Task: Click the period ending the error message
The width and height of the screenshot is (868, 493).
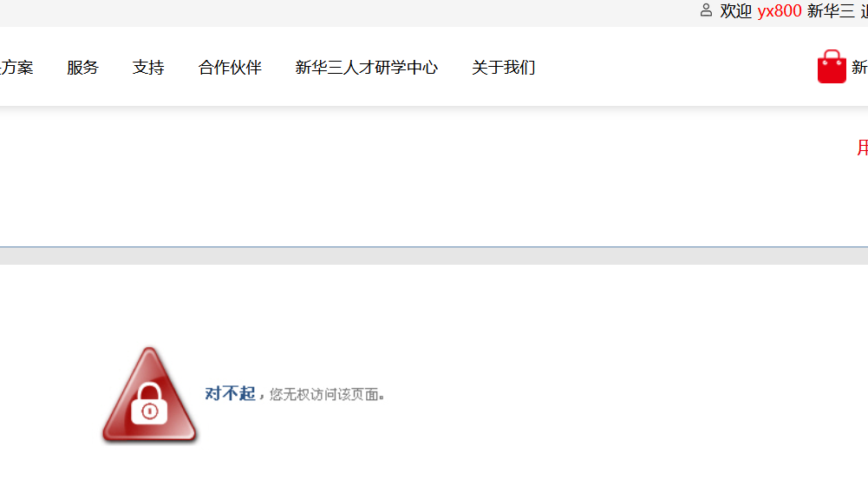Action: [x=382, y=398]
